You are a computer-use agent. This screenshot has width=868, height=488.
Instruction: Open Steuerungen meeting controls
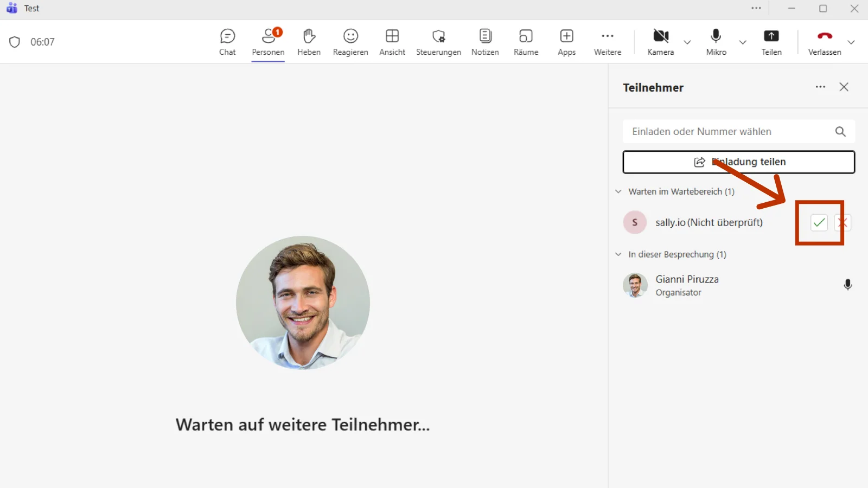pyautogui.click(x=438, y=42)
